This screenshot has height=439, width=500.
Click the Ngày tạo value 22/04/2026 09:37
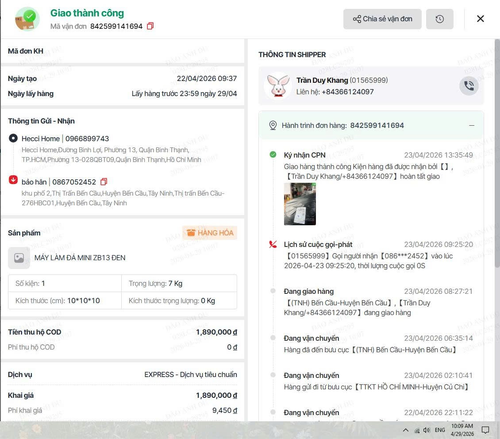pos(207,78)
